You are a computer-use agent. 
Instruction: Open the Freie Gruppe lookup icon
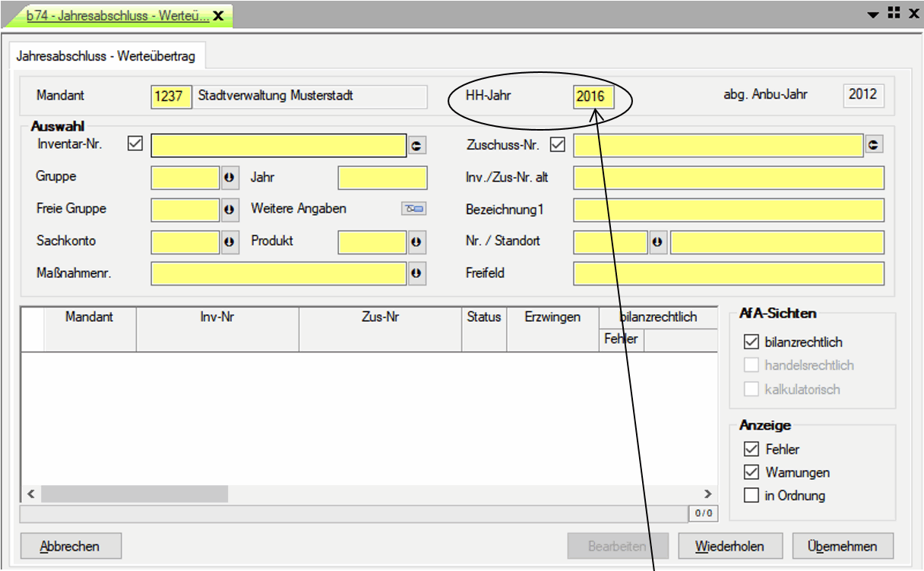[x=229, y=210]
